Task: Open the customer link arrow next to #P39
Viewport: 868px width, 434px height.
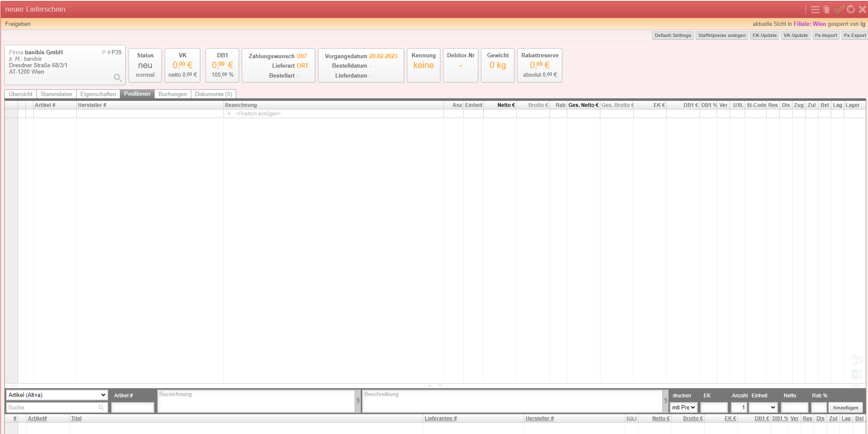Action: (103, 52)
